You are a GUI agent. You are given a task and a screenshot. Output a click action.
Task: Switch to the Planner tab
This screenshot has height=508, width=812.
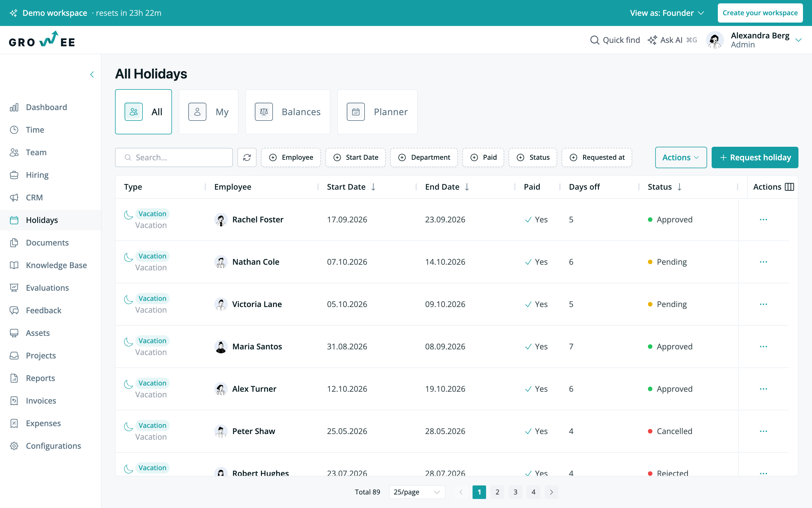[x=378, y=111]
